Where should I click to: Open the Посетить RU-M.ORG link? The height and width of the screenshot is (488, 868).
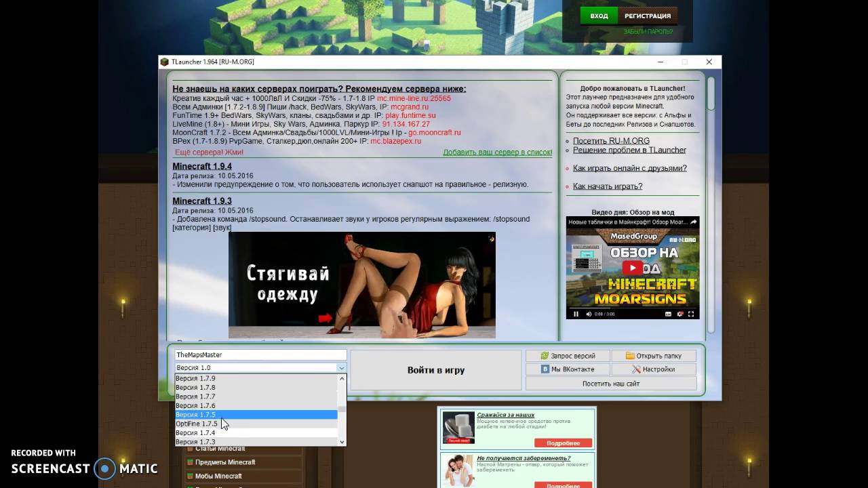(611, 141)
